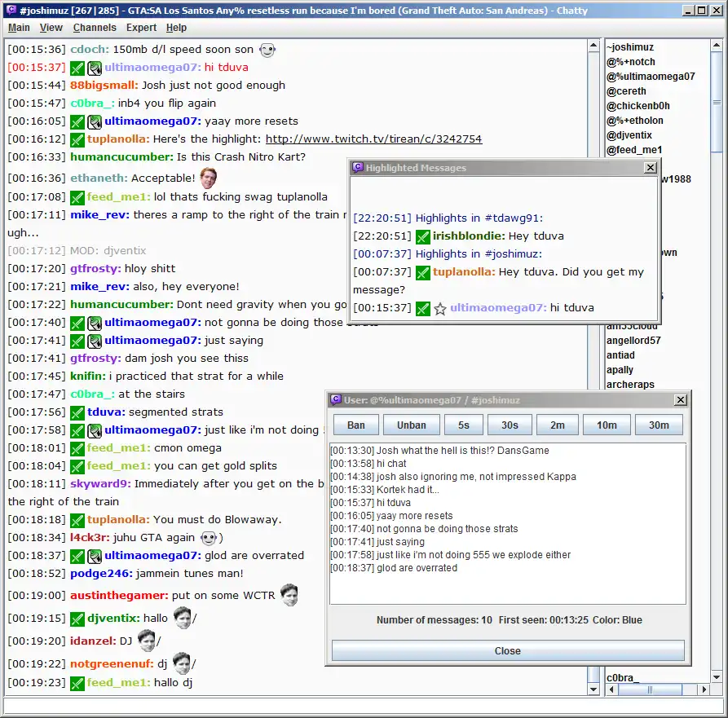The image size is (728, 718).
Task: Open the Expert menu
Action: coord(141,28)
